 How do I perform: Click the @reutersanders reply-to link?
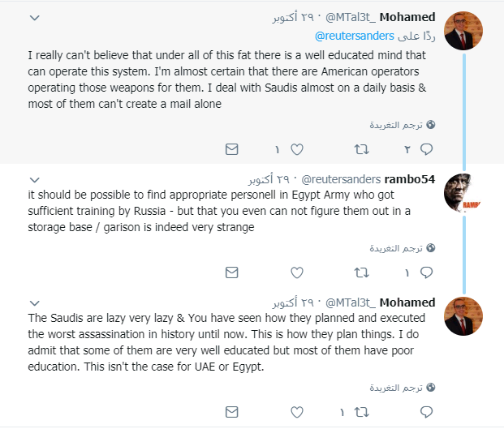click(352, 36)
